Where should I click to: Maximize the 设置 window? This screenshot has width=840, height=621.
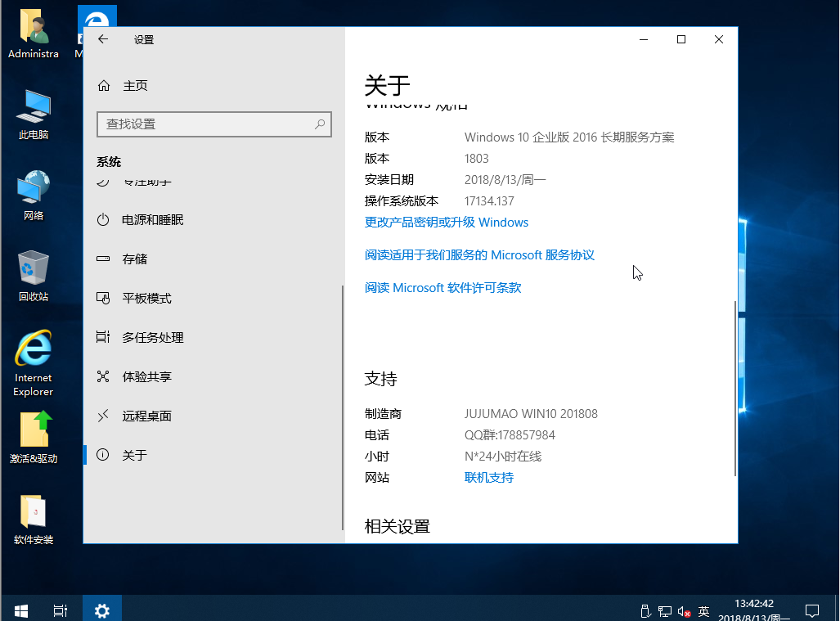point(681,39)
